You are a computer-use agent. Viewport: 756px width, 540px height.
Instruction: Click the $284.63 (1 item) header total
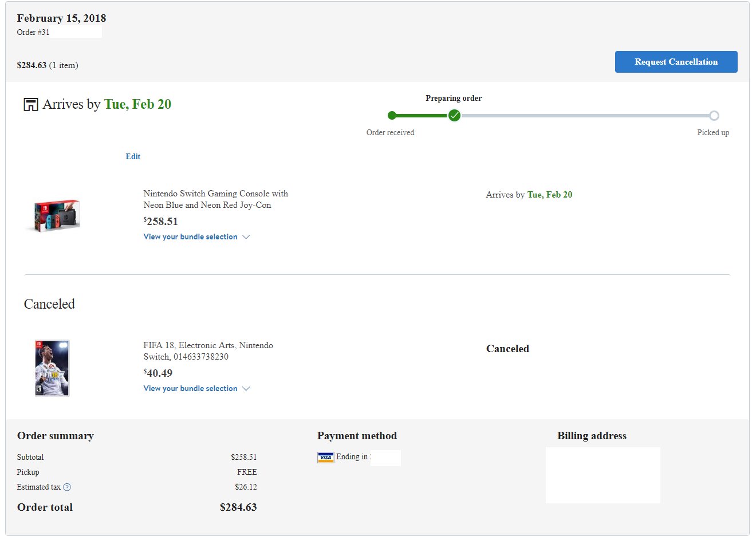(48, 65)
